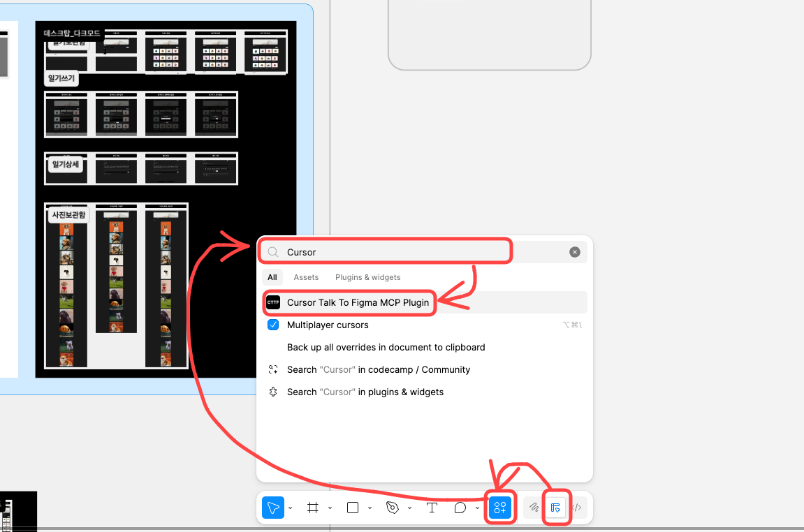Select the Rectangle shape tool
Screen dimensions: 804x532
pyautogui.click(x=353, y=508)
